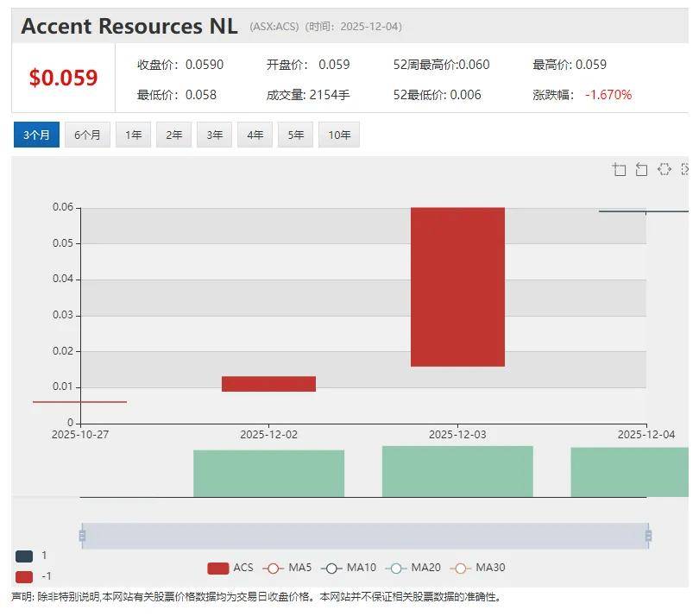Click the partially visible brush icon at the toolbar edge

coord(685,169)
